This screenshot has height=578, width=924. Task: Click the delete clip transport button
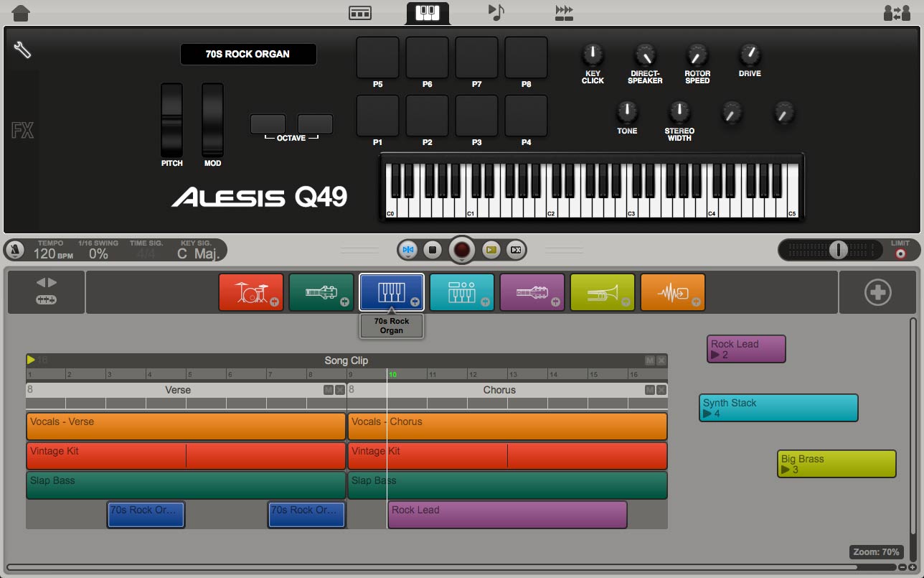point(515,250)
